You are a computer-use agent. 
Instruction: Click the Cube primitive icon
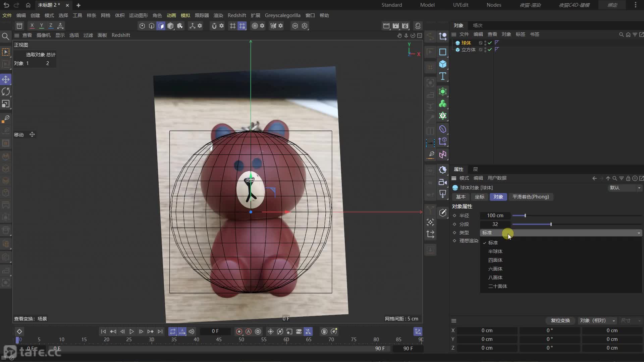[443, 64]
